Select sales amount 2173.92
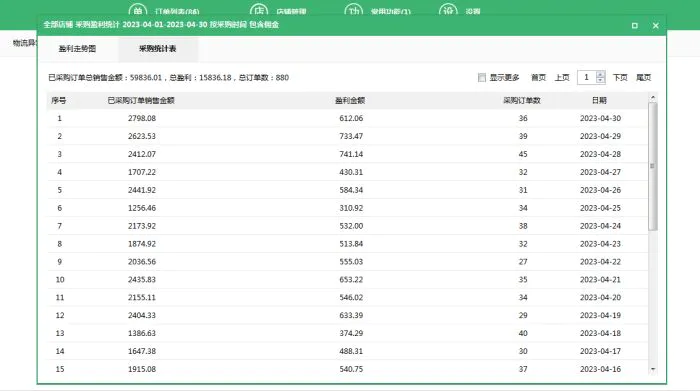The height and width of the screenshot is (391, 700). (x=142, y=226)
